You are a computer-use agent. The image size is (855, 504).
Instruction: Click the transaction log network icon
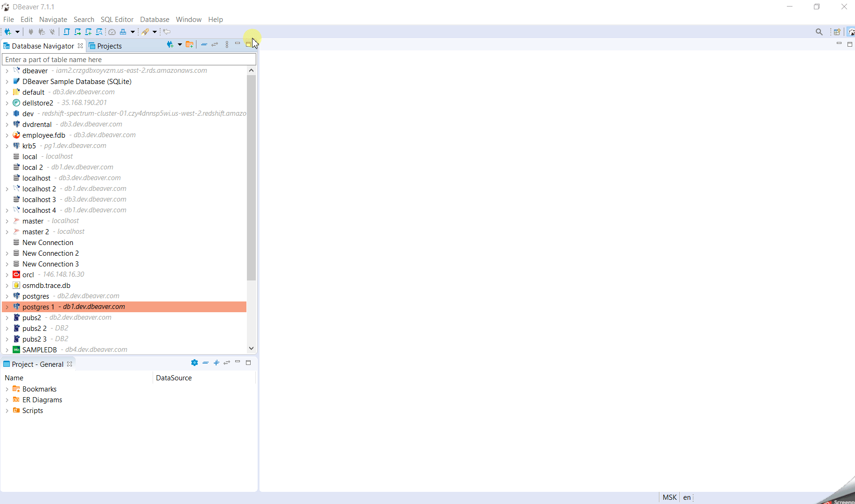(124, 32)
